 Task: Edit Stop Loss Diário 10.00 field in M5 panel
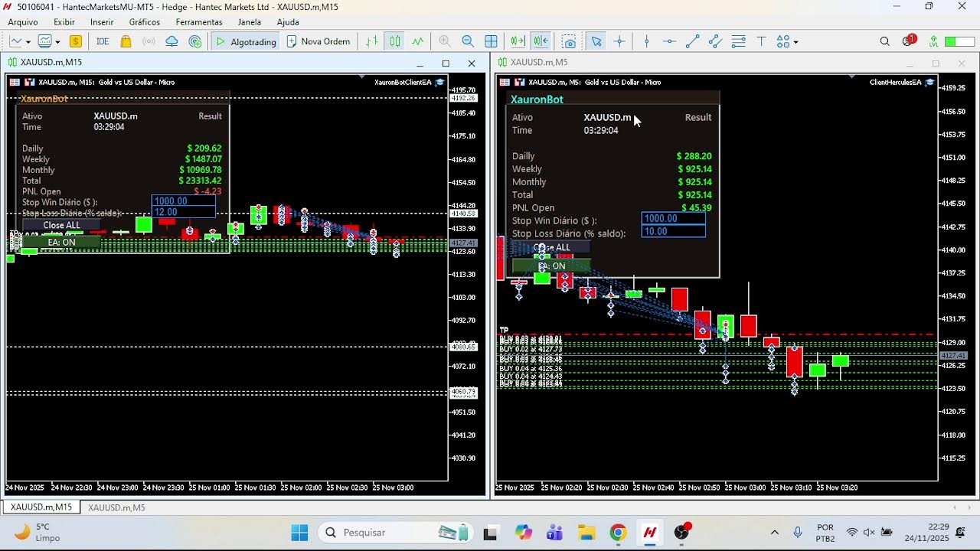coord(674,231)
